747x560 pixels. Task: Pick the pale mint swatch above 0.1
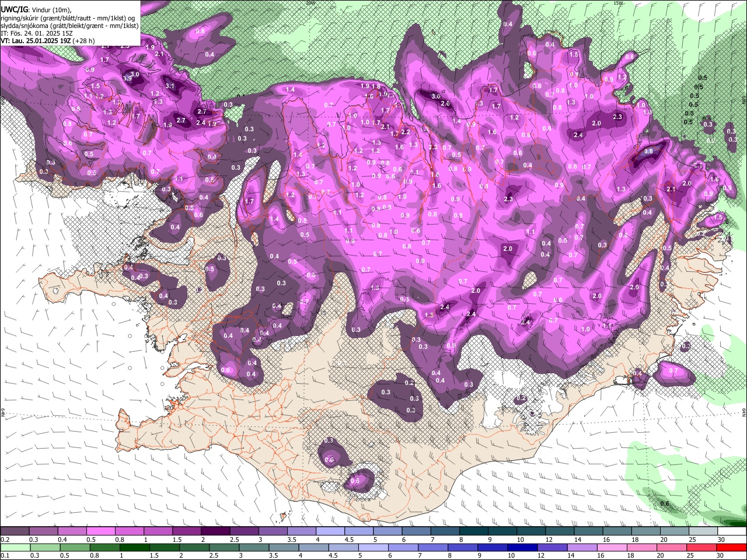tap(15, 548)
